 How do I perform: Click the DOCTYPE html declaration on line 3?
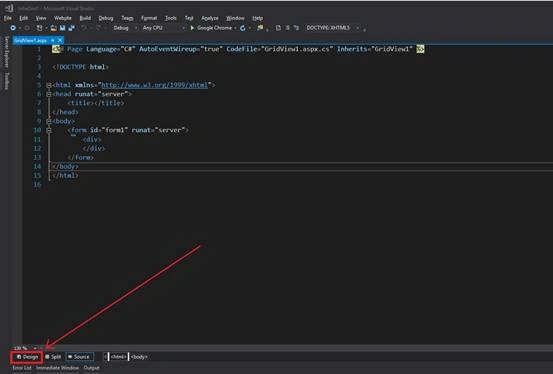coord(80,67)
